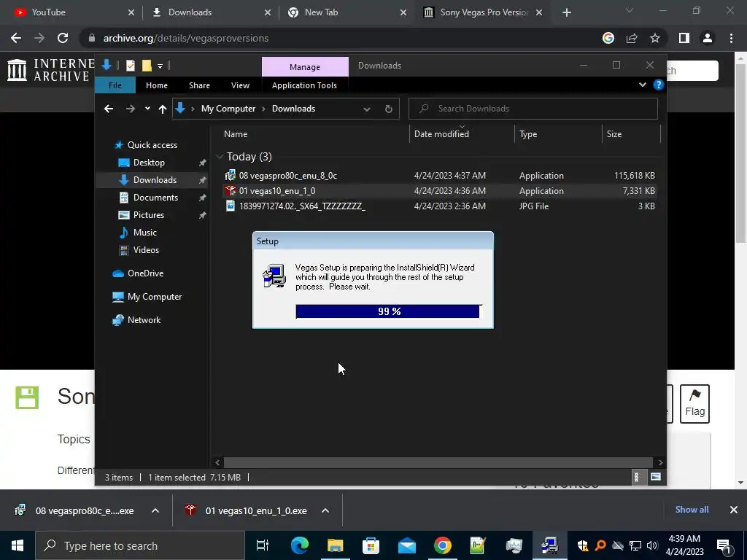Select Documents in navigation pane
The width and height of the screenshot is (747, 560).
(156, 197)
